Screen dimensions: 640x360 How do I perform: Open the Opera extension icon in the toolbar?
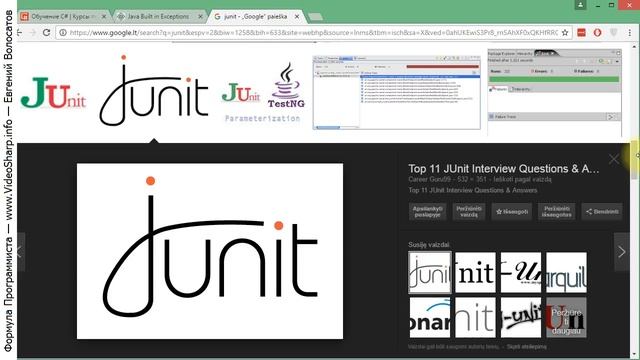(597, 33)
